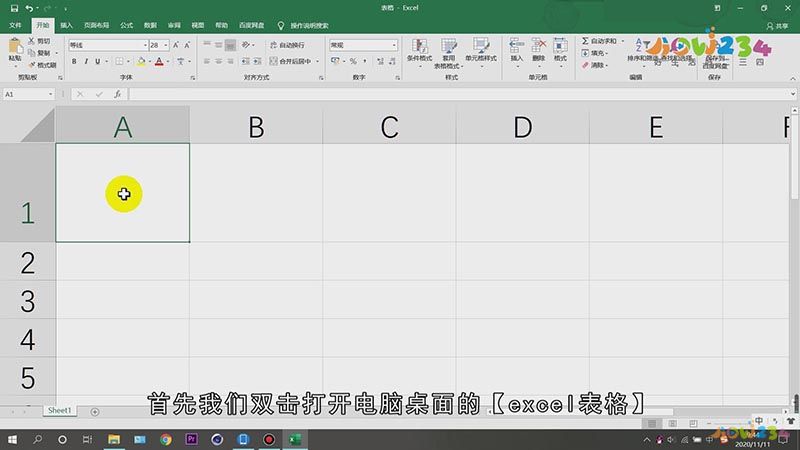Switch to the Insert tab
The image size is (800, 450).
[x=66, y=25]
